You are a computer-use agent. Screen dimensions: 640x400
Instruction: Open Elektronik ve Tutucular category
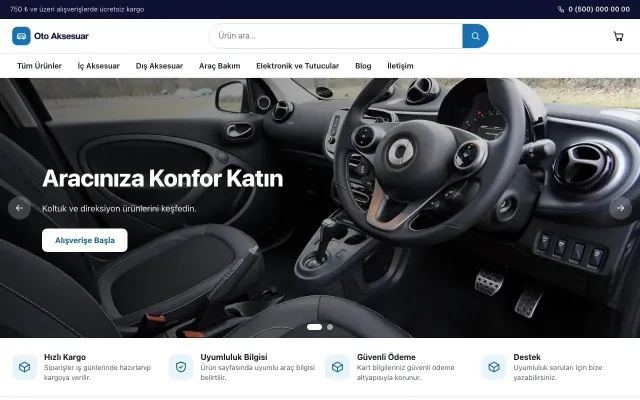[x=298, y=66]
